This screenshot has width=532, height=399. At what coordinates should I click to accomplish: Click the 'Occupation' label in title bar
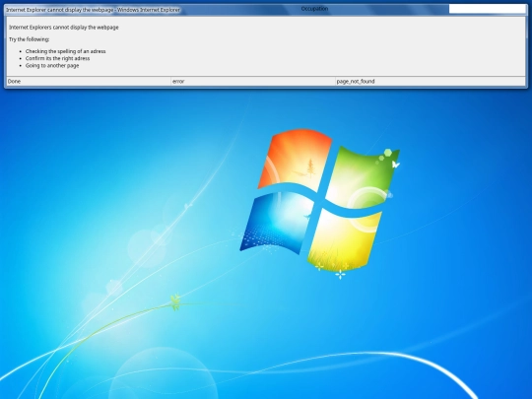coord(314,9)
